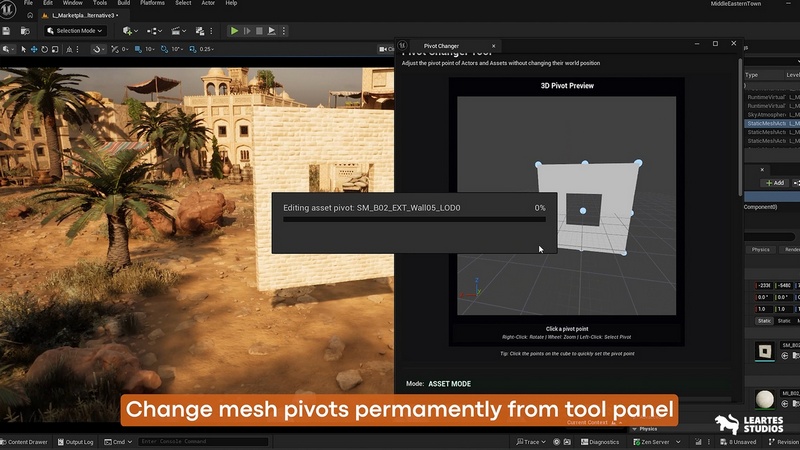Click the Stop simulation icon
This screenshot has height=450, width=800.
(259, 31)
